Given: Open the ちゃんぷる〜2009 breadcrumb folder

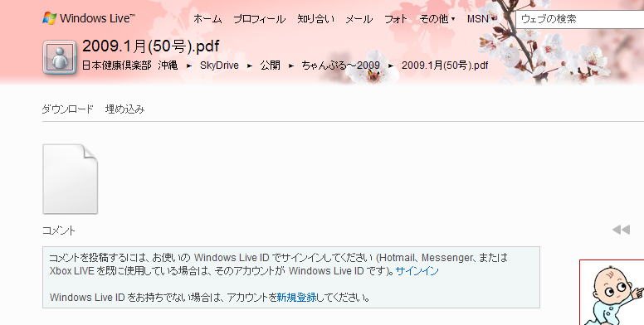Looking at the screenshot, I should [x=340, y=65].
